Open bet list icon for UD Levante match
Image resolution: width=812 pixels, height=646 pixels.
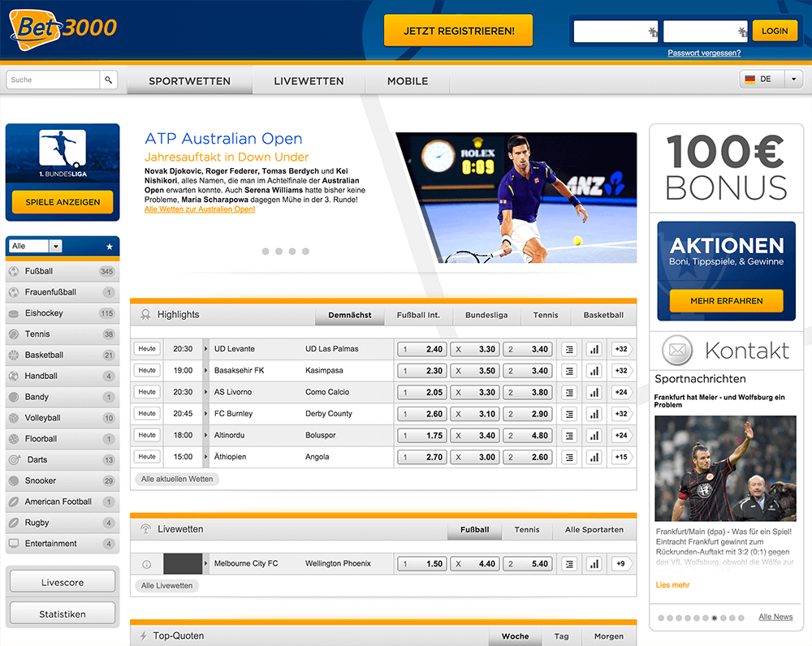570,350
